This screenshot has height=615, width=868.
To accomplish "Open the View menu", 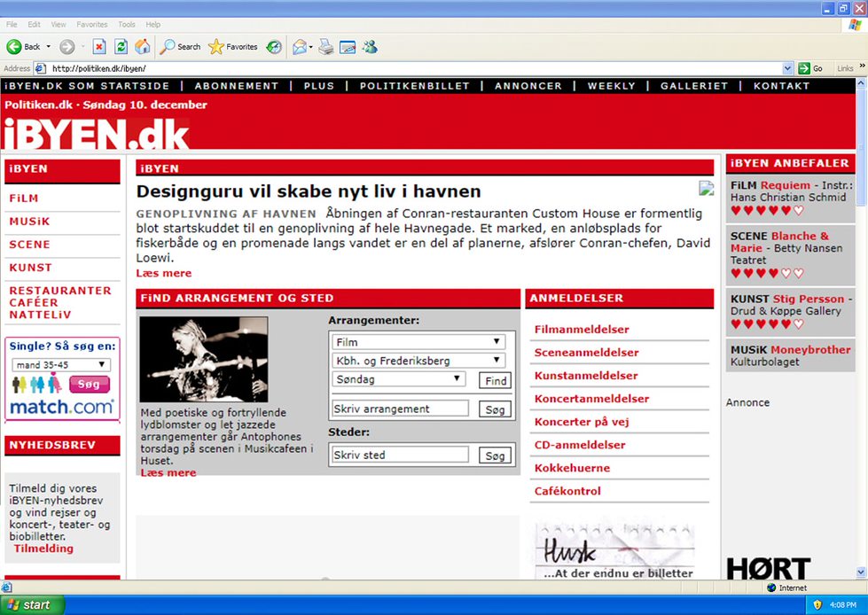I will click(59, 24).
